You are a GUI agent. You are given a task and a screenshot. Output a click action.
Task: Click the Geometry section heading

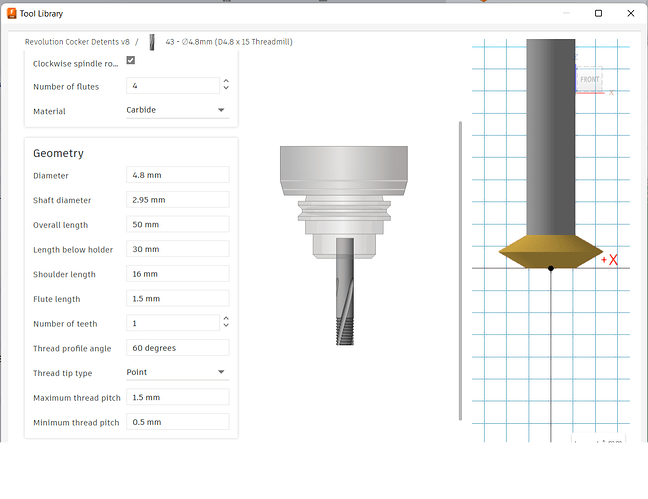58,153
